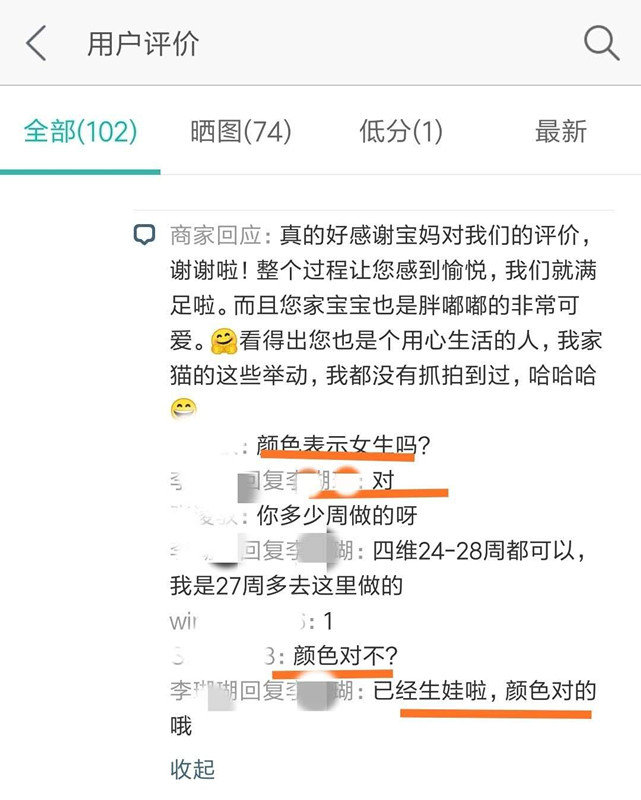Tap the comment 颜色对不?
The height and width of the screenshot is (800, 641).
(x=345, y=656)
